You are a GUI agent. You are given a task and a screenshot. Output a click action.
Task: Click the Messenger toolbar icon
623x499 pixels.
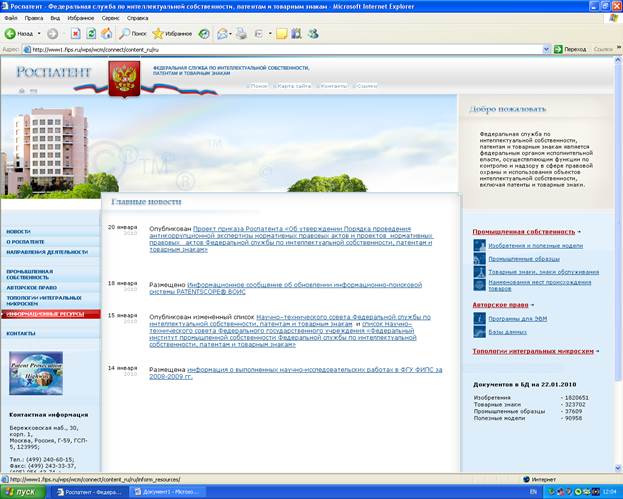tap(313, 34)
